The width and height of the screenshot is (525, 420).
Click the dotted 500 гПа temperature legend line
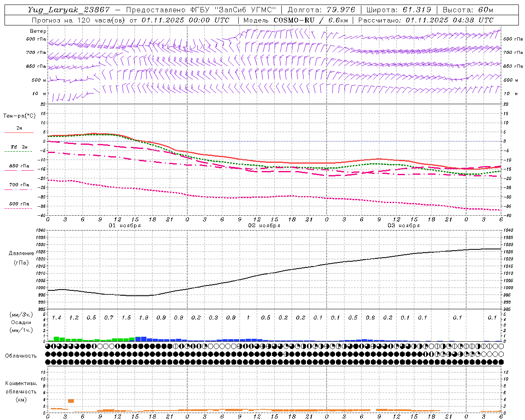point(18,208)
